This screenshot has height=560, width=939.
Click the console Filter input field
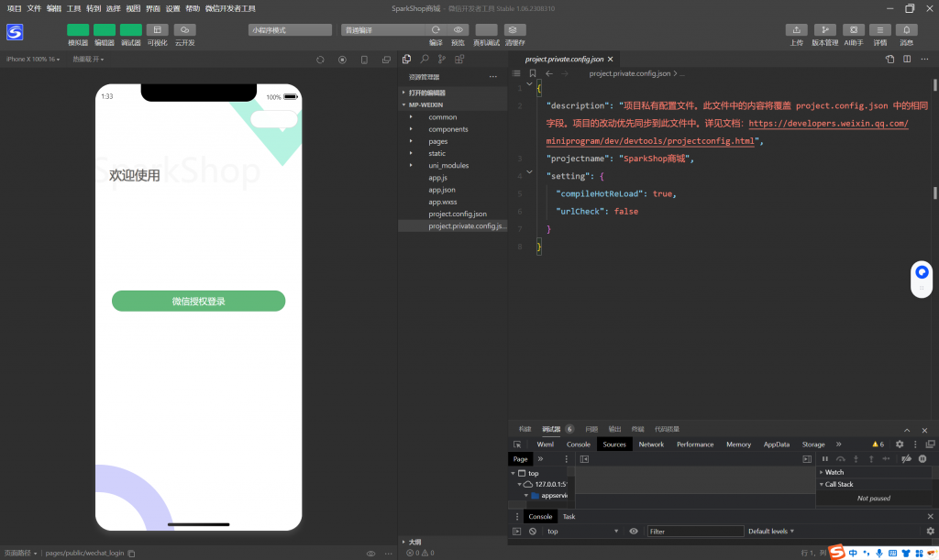(x=695, y=532)
